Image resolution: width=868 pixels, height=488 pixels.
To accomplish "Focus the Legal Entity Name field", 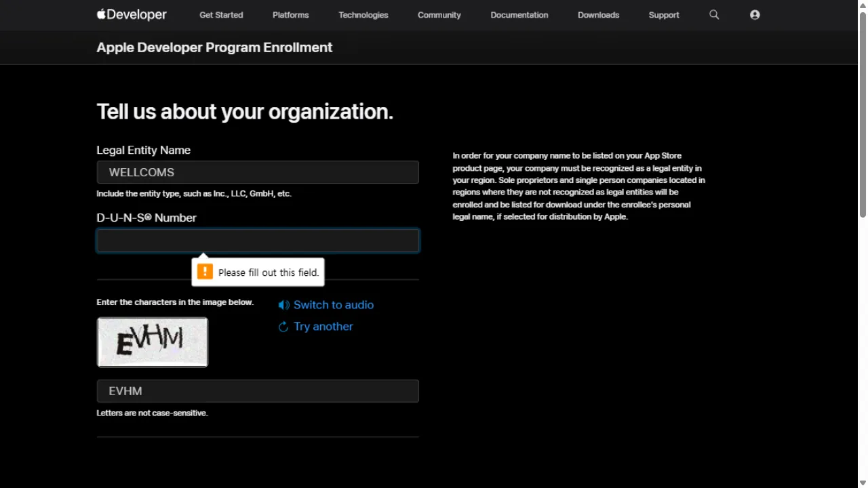I will pyautogui.click(x=258, y=172).
